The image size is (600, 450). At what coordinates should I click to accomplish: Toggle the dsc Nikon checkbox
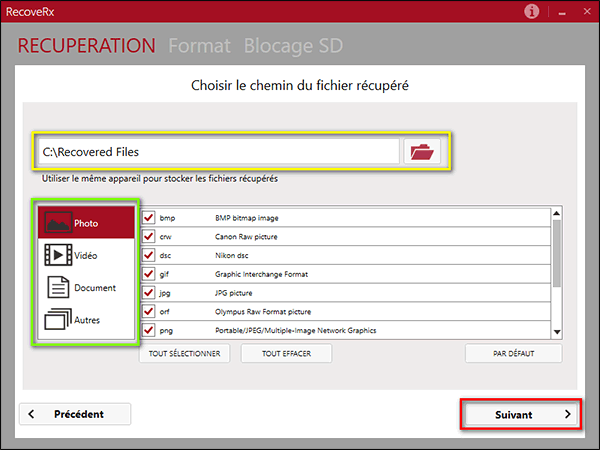pos(149,255)
